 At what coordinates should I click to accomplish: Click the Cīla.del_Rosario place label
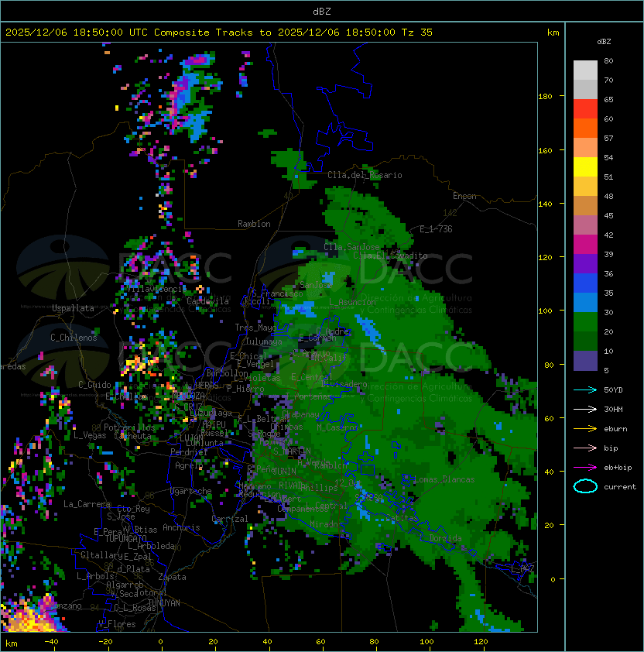[365, 175]
